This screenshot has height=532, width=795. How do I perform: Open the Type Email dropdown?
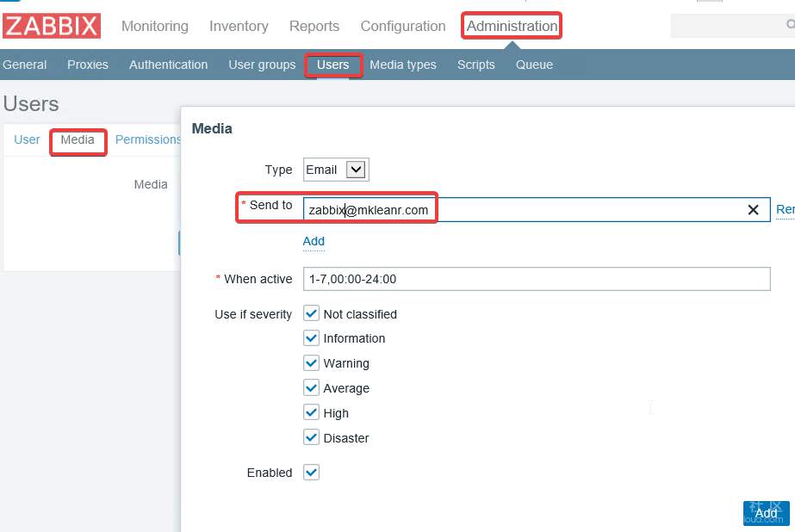click(x=336, y=170)
